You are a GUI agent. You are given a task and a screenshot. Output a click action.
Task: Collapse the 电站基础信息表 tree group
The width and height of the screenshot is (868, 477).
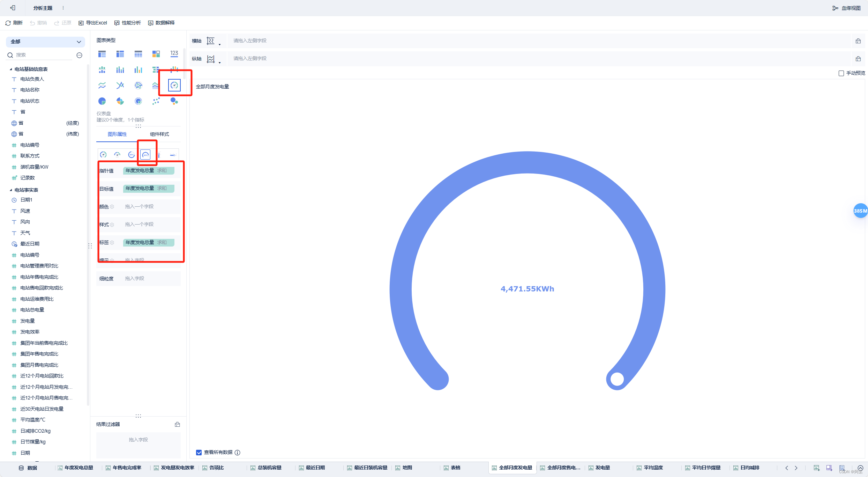click(11, 69)
